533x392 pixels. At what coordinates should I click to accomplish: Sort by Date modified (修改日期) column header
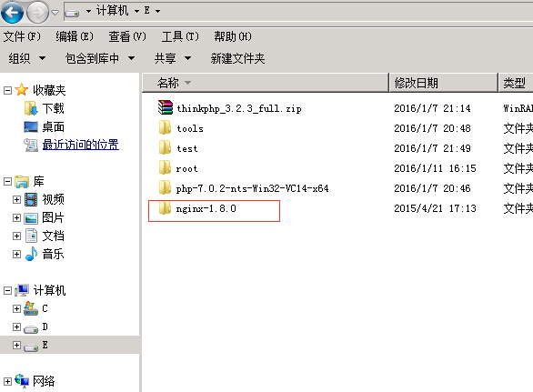pyautogui.click(x=443, y=83)
